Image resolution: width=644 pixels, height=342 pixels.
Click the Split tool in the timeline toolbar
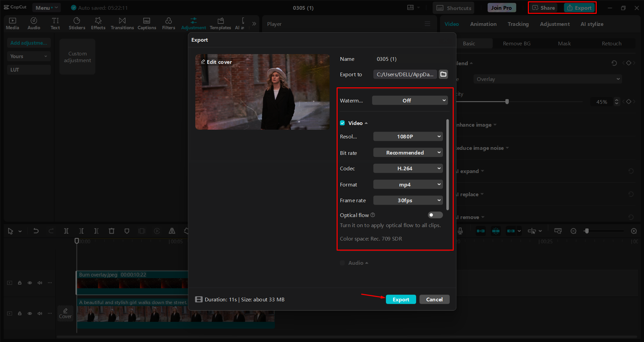point(66,231)
